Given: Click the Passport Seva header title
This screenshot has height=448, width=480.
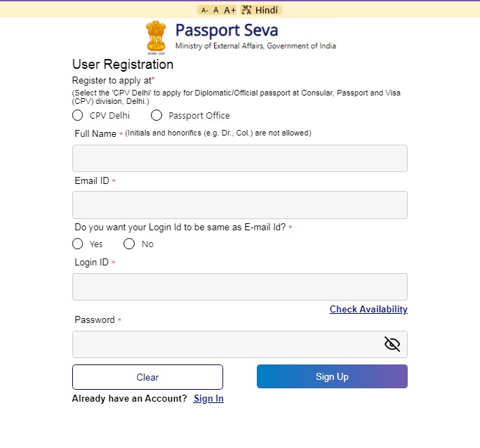Looking at the screenshot, I should (226, 30).
